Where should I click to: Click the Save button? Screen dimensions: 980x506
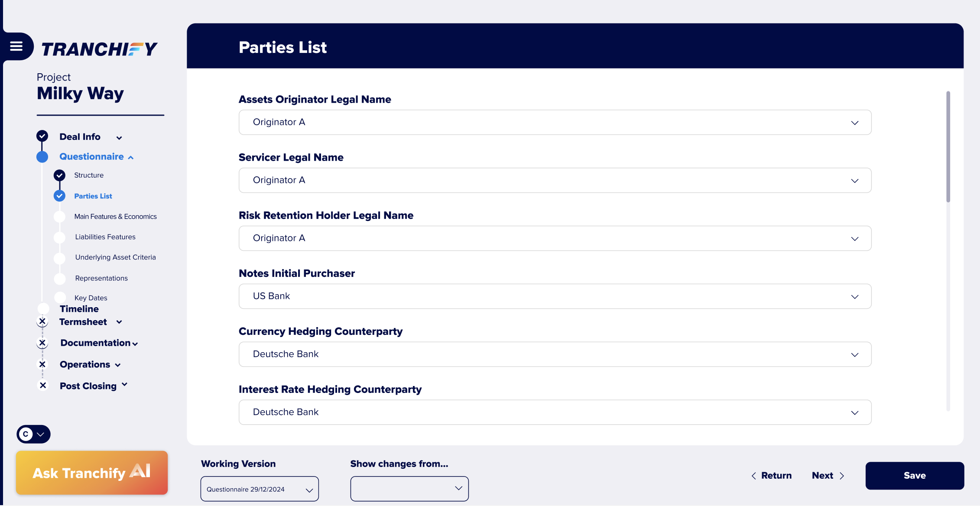pyautogui.click(x=915, y=476)
